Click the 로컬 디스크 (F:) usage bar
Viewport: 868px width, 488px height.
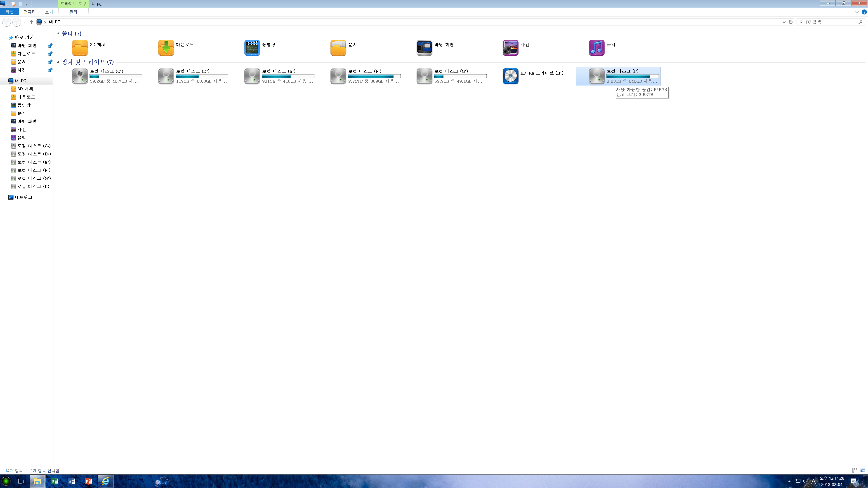pos(374,76)
